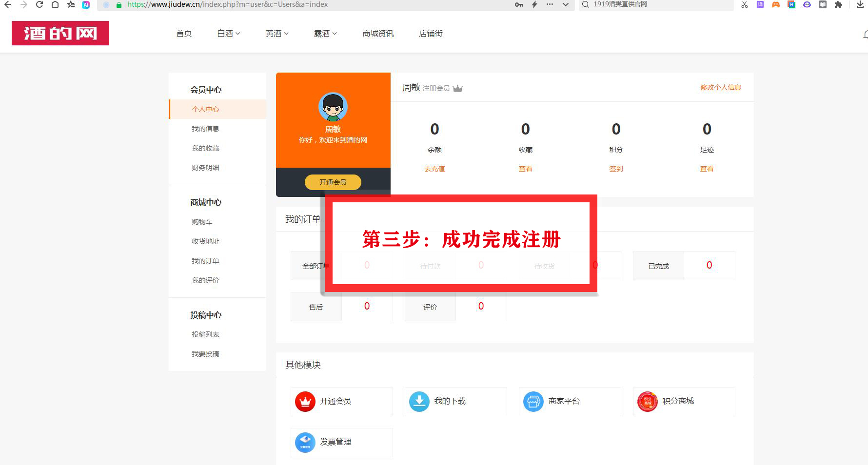View site security via the green lock icon

click(119, 4)
